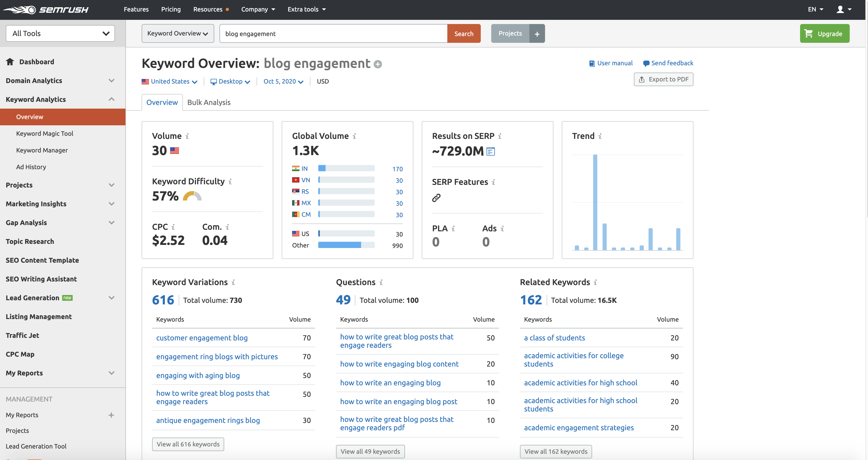
Task: Click the Search button
Action: point(464,33)
